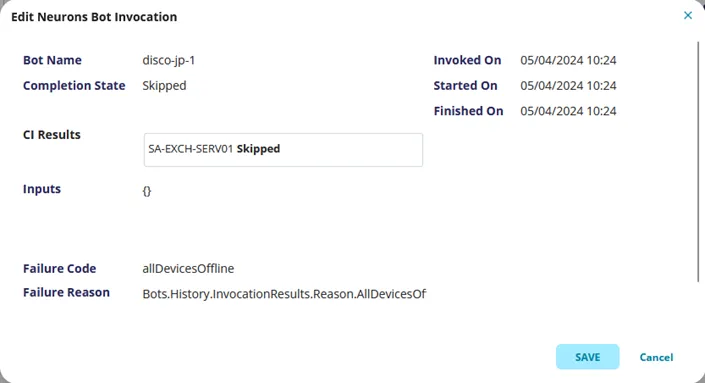Click the Invoked On date value

click(568, 60)
